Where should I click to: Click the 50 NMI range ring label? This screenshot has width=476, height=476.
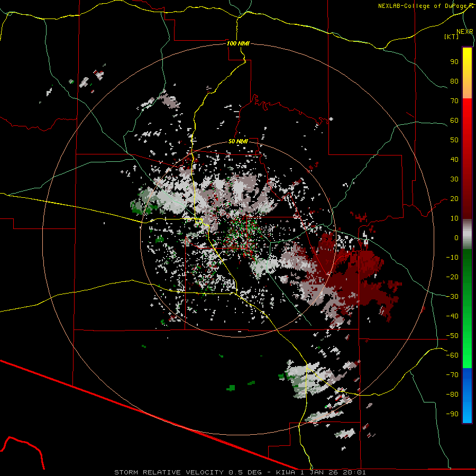[238, 141]
